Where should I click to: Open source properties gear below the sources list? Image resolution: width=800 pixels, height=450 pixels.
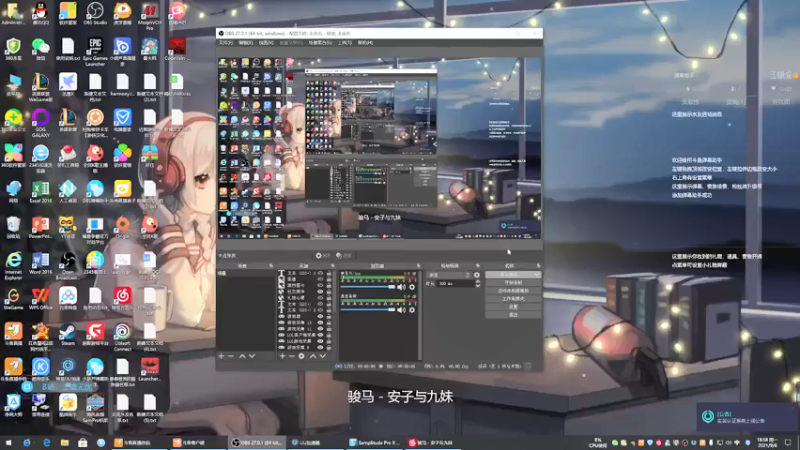coord(302,356)
